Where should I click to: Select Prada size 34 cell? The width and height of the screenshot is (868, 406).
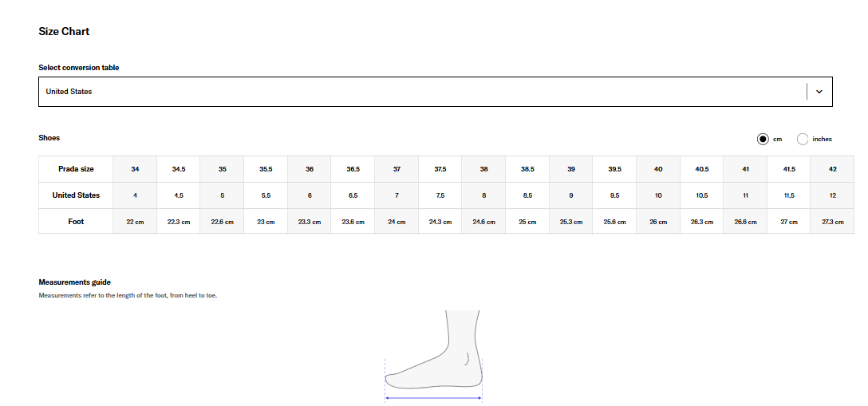click(135, 169)
